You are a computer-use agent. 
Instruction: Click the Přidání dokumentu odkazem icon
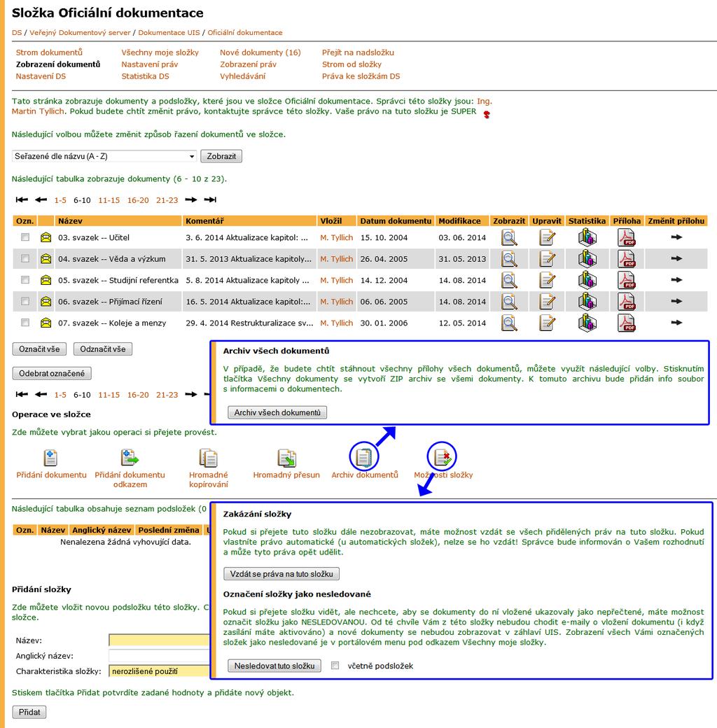click(130, 458)
